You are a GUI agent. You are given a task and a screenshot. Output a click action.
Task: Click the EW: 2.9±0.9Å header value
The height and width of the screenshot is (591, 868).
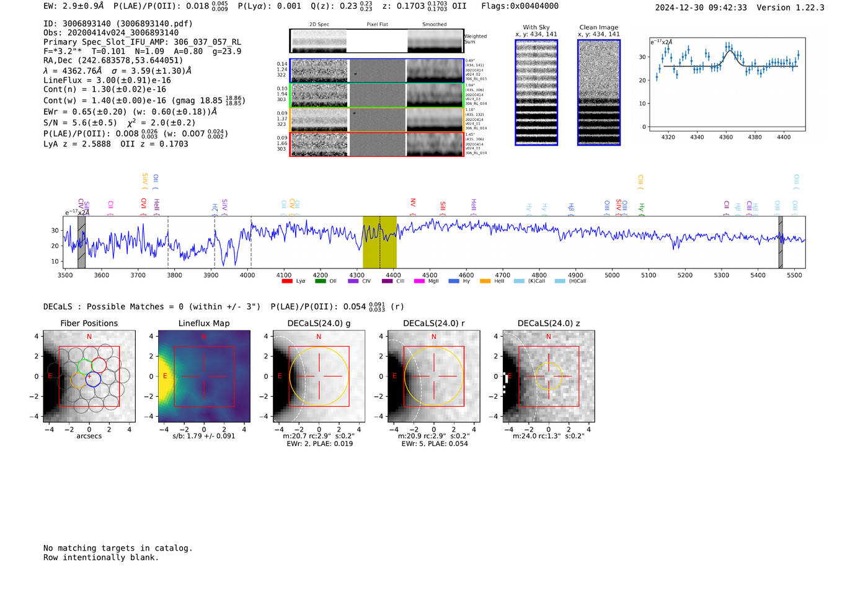tap(74, 6)
